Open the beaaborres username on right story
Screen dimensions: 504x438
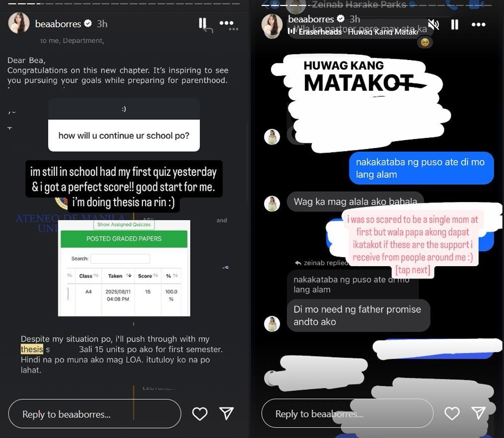(311, 19)
